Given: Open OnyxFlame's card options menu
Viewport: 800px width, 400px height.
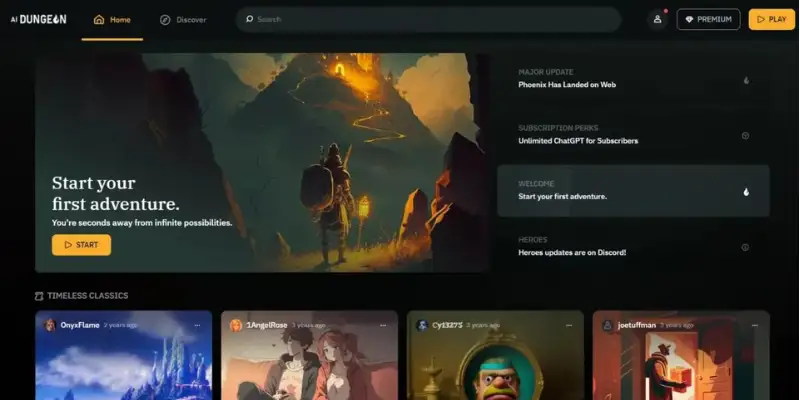Looking at the screenshot, I should point(197,326).
